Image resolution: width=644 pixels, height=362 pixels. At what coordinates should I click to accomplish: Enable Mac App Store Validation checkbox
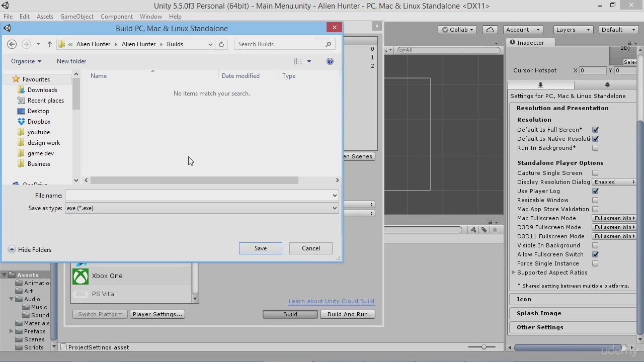pos(595,209)
